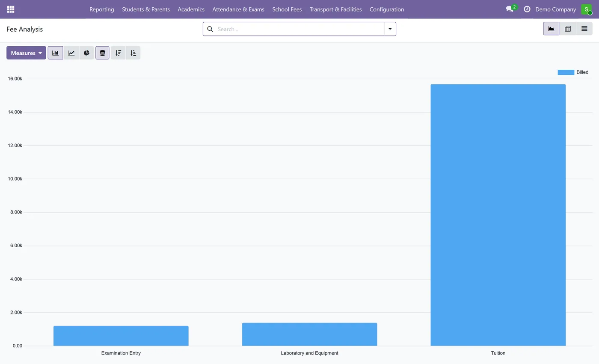Switch to pie chart mode
Viewport: 599px width, 364px height.
[x=86, y=53]
